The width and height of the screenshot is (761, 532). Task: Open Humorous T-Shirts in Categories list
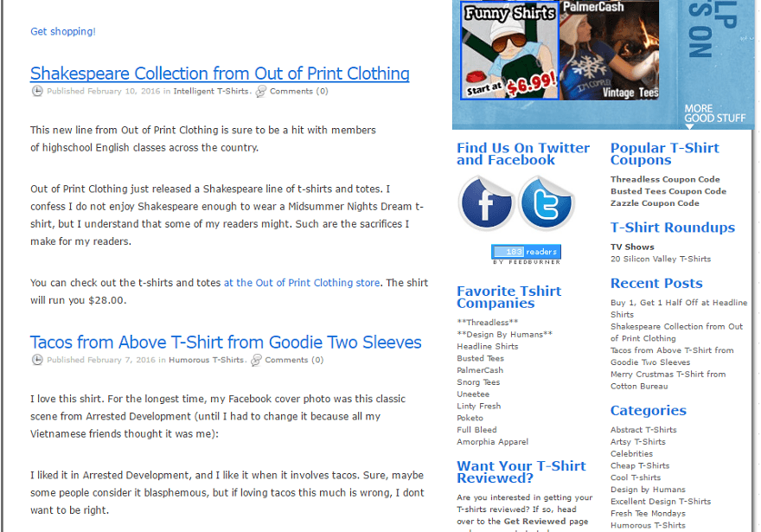coord(648,525)
